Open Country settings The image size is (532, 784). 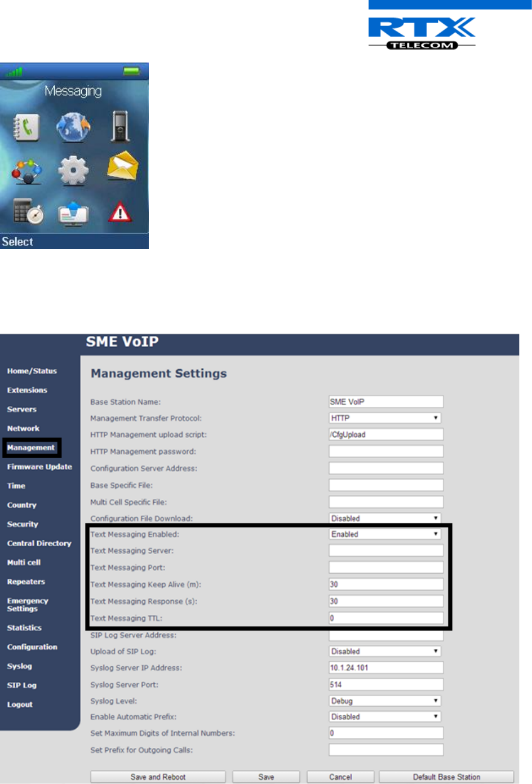[22, 505]
